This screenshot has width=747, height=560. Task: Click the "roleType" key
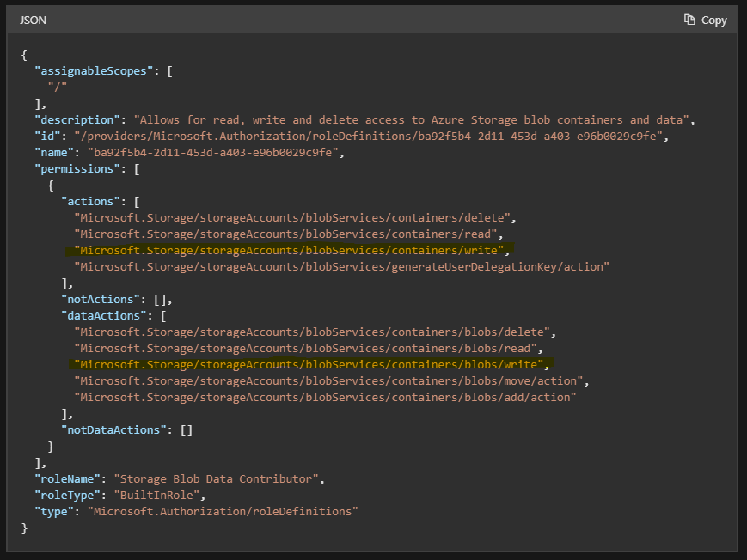(x=67, y=496)
